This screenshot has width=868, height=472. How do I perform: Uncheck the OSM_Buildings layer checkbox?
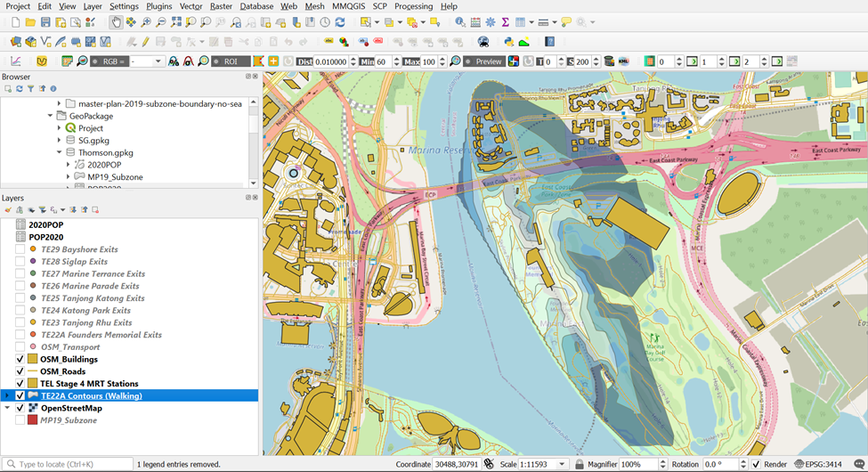(x=20, y=360)
